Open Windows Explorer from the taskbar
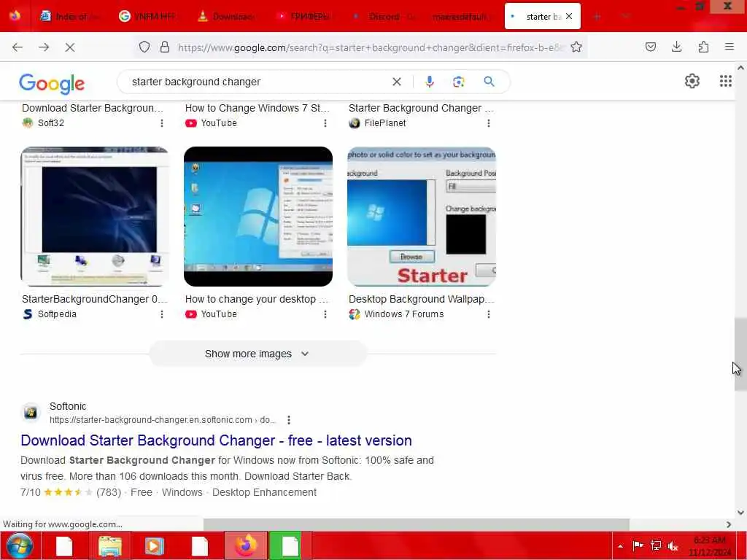Image resolution: width=747 pixels, height=560 pixels. click(110, 546)
